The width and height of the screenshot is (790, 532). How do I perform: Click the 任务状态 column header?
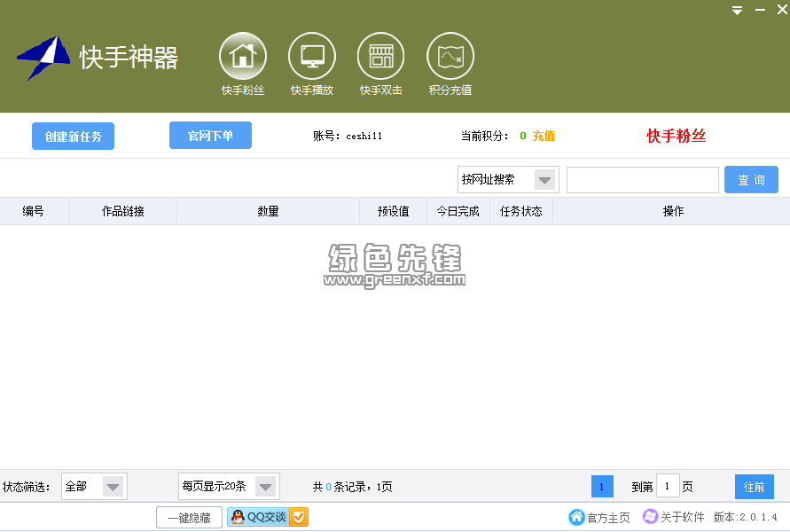521,211
